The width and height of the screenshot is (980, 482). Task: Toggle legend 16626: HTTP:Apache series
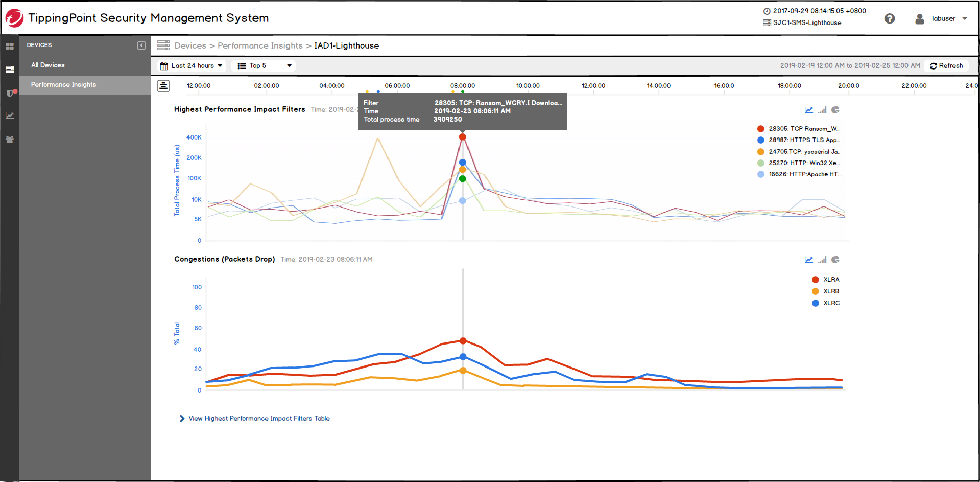[799, 174]
